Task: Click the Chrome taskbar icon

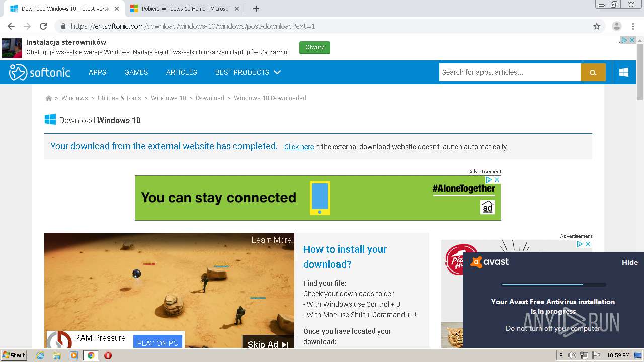Action: click(91, 355)
